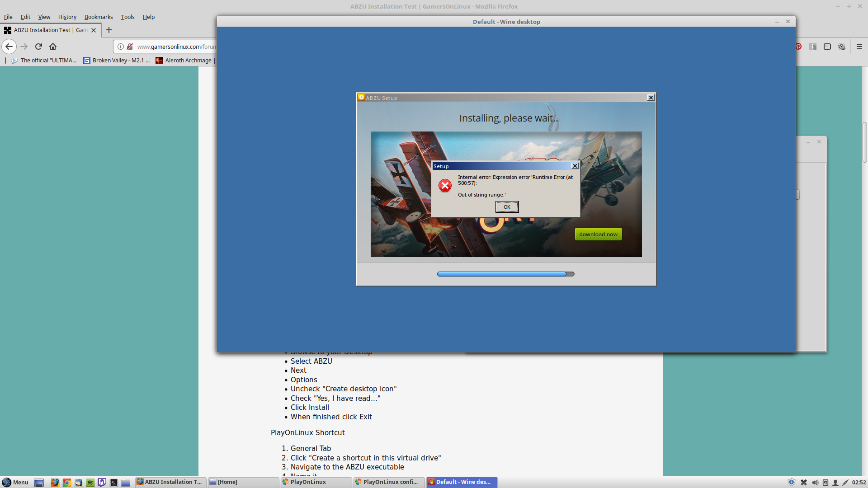Reload the current page

click(38, 47)
